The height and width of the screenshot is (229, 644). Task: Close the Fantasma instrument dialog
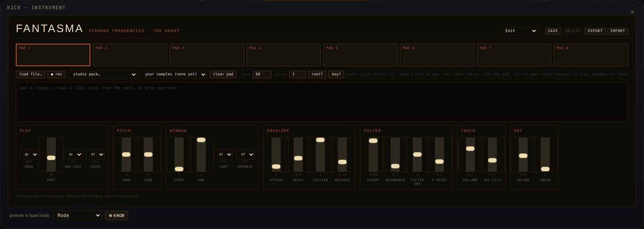click(x=632, y=12)
